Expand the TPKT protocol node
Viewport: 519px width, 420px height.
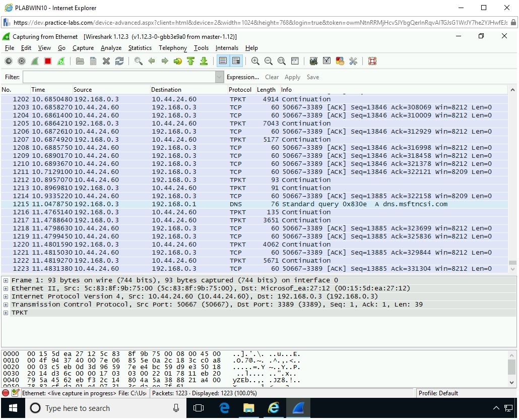point(6,313)
